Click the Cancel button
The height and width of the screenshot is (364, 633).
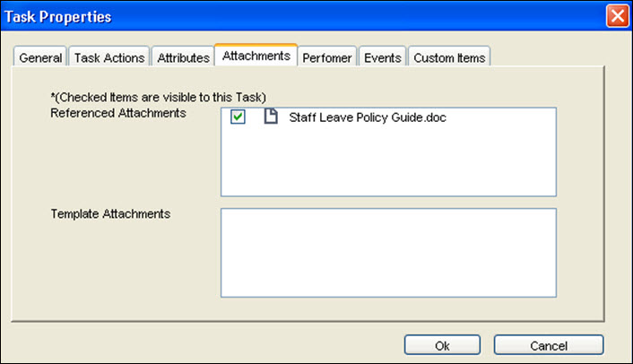(549, 345)
